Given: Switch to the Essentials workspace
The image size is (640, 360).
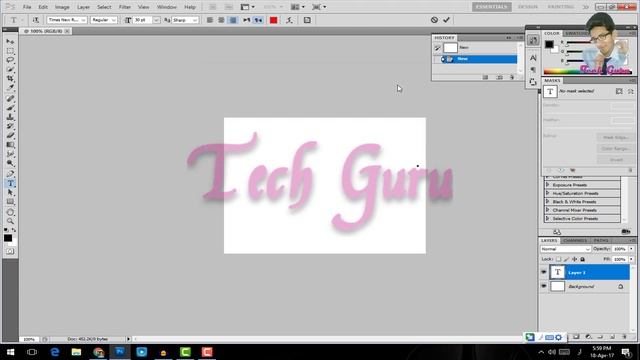Looking at the screenshot, I should tap(491, 7).
